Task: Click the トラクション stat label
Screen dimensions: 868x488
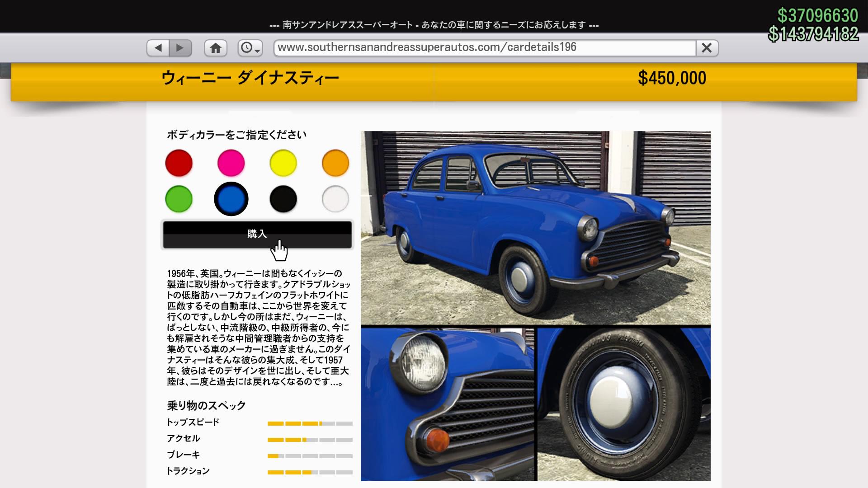Action: click(x=188, y=471)
